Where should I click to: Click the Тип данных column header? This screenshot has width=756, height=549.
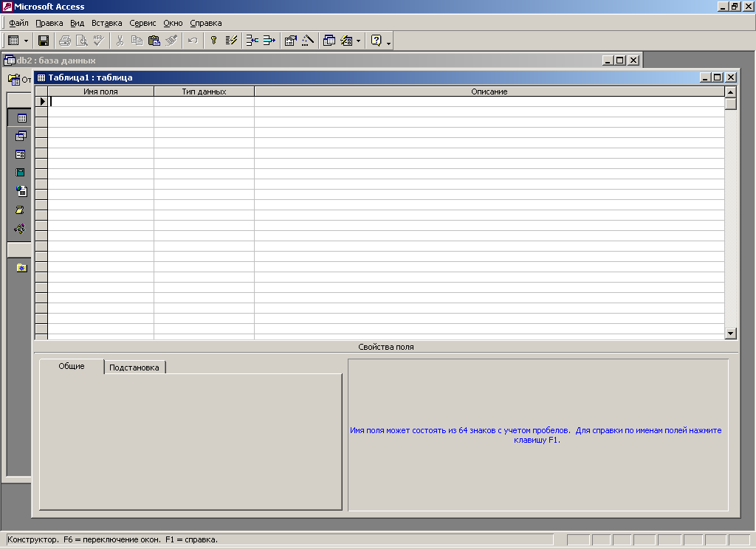204,91
